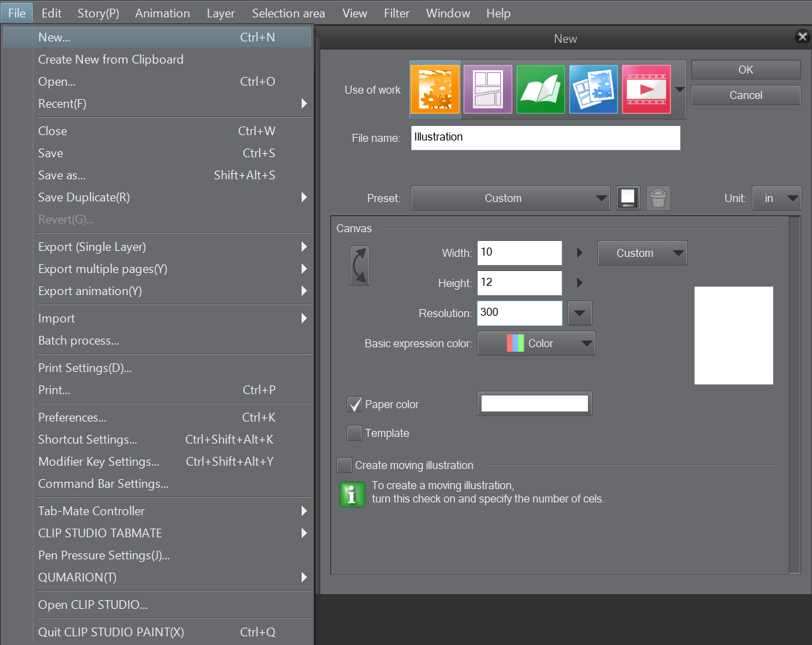The width and height of the screenshot is (812, 645).
Task: Open the View menu
Action: tap(354, 13)
